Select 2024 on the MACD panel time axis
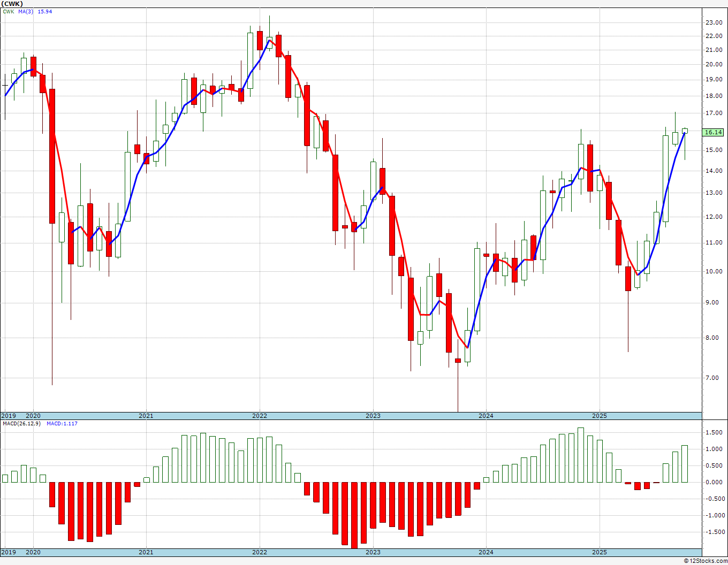 [486, 552]
